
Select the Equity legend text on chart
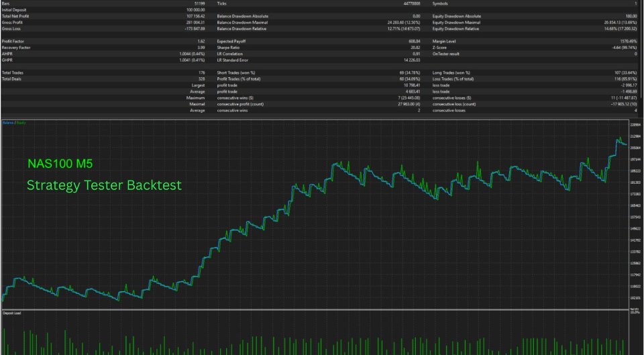(21, 122)
